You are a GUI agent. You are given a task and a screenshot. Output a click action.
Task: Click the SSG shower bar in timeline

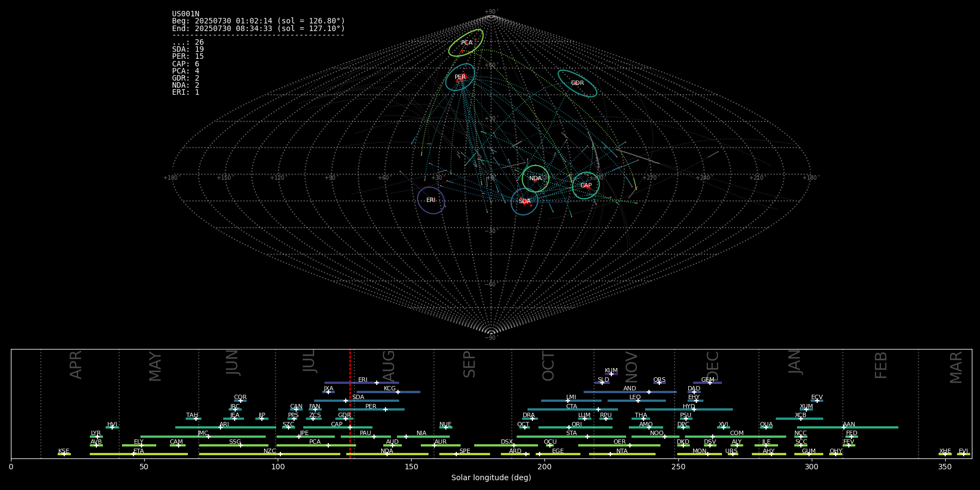coord(234,445)
